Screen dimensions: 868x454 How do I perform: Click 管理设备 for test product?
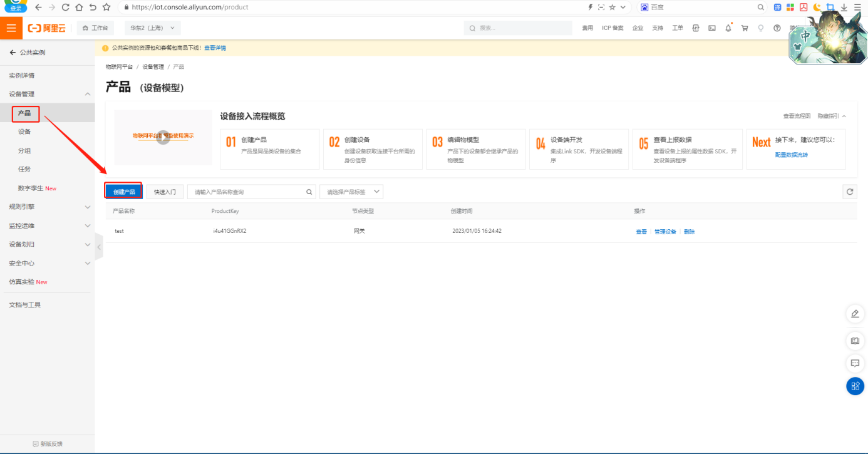click(665, 232)
